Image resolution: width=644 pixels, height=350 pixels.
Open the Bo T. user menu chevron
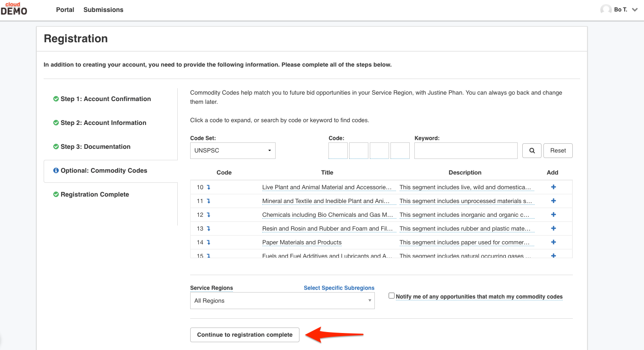(635, 10)
